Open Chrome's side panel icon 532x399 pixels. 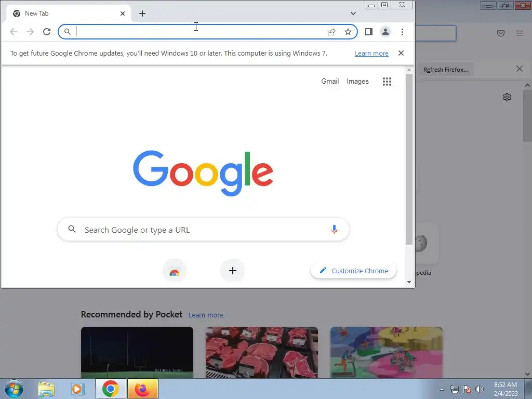(x=369, y=32)
